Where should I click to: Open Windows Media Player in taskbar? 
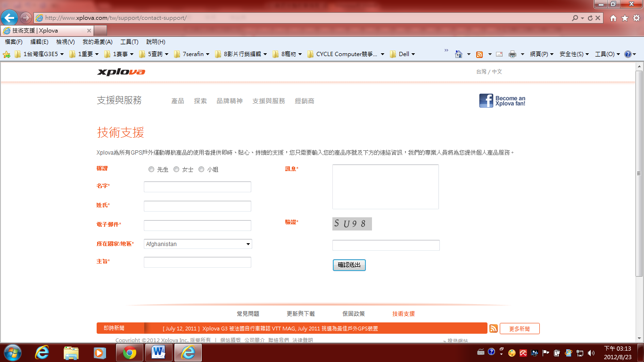[99, 353]
